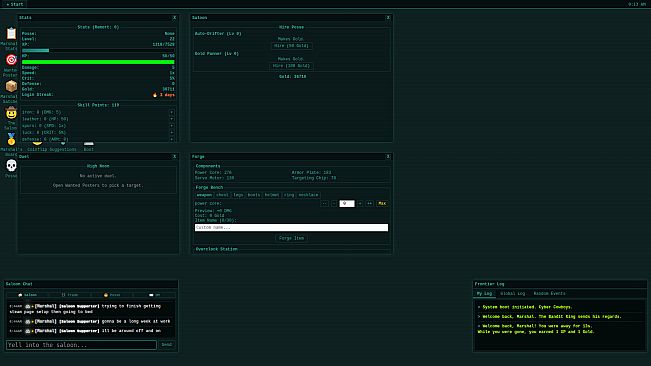Select the necklace forge tab
The width and height of the screenshot is (651, 366).
[308, 195]
